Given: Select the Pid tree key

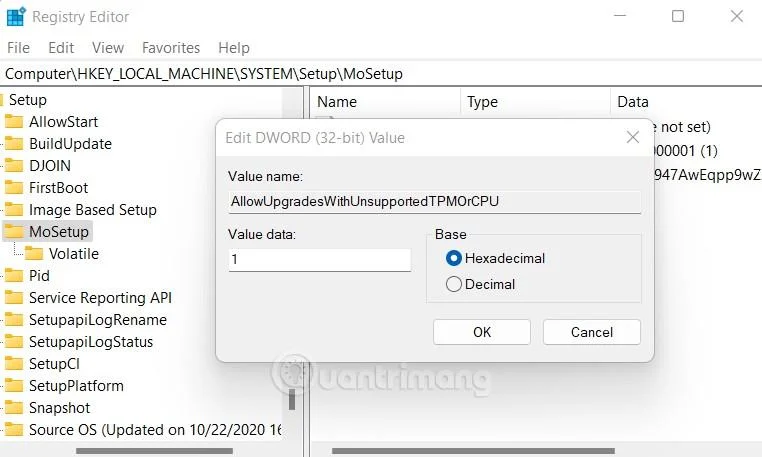Looking at the screenshot, I should (39, 276).
